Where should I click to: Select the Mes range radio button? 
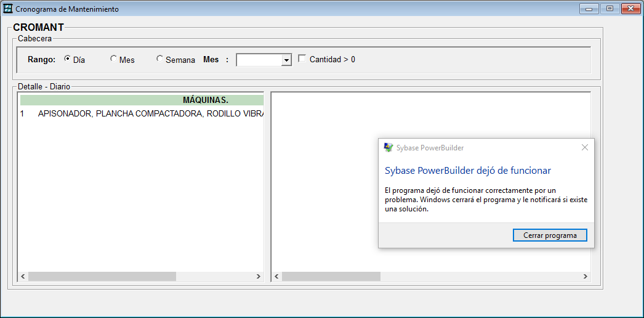(113, 59)
